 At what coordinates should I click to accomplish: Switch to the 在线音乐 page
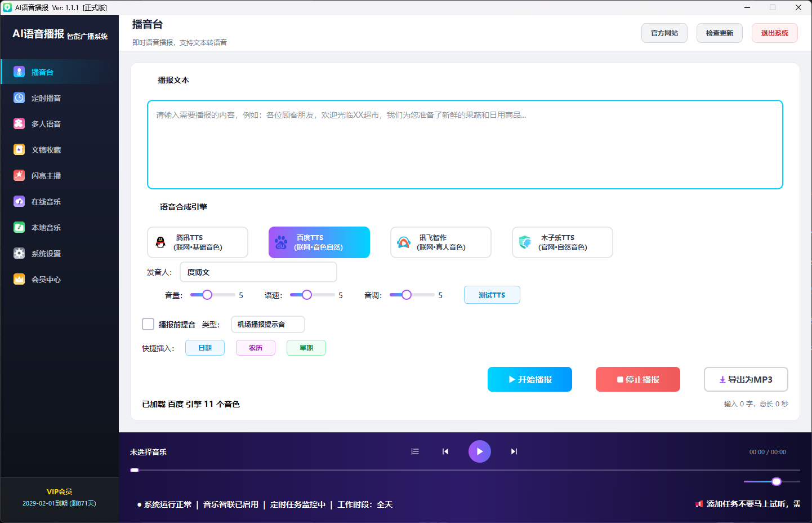click(x=60, y=202)
